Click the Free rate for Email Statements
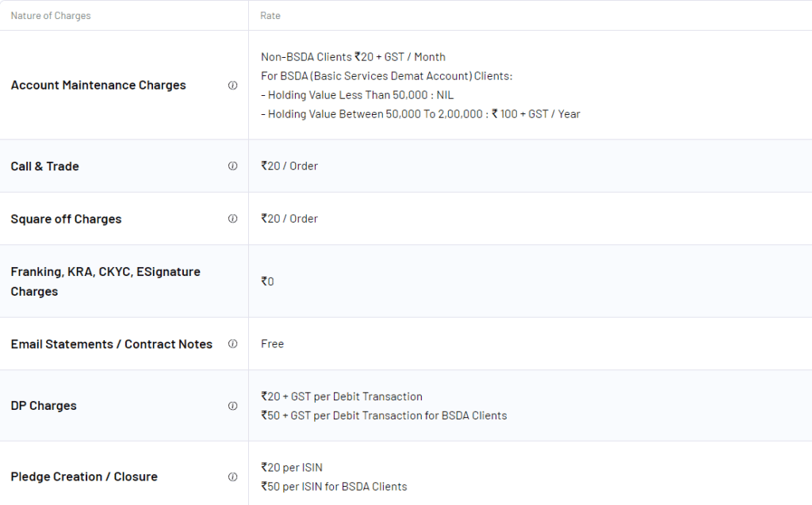This screenshot has width=812, height=505. (272, 344)
